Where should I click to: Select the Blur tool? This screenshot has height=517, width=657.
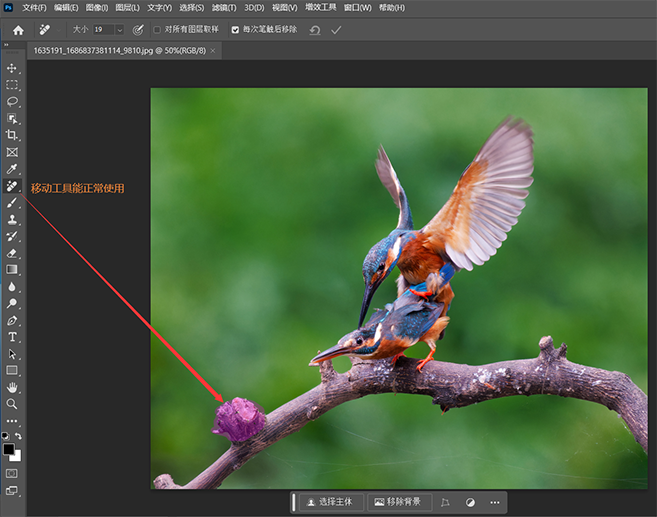tap(12, 287)
